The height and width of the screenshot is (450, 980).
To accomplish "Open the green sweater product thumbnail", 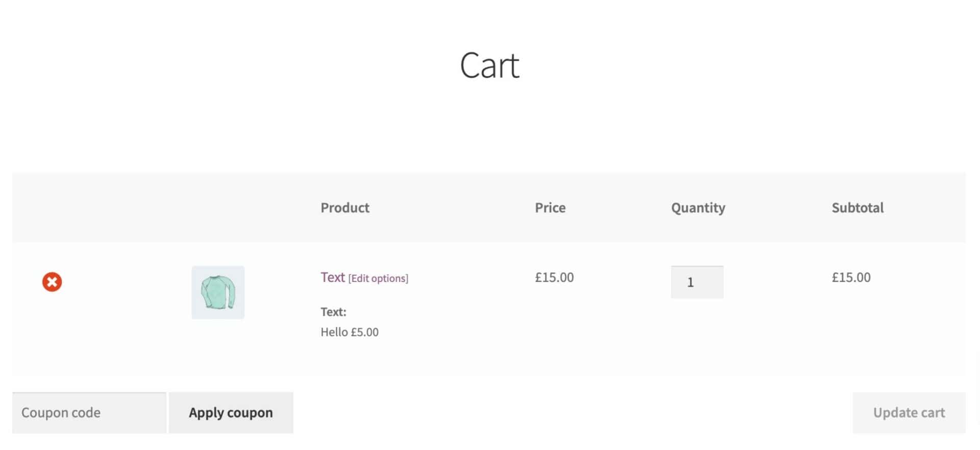I will tap(218, 292).
